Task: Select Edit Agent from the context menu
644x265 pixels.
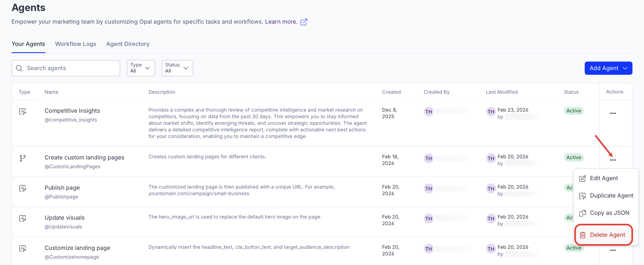Action: tap(604, 178)
